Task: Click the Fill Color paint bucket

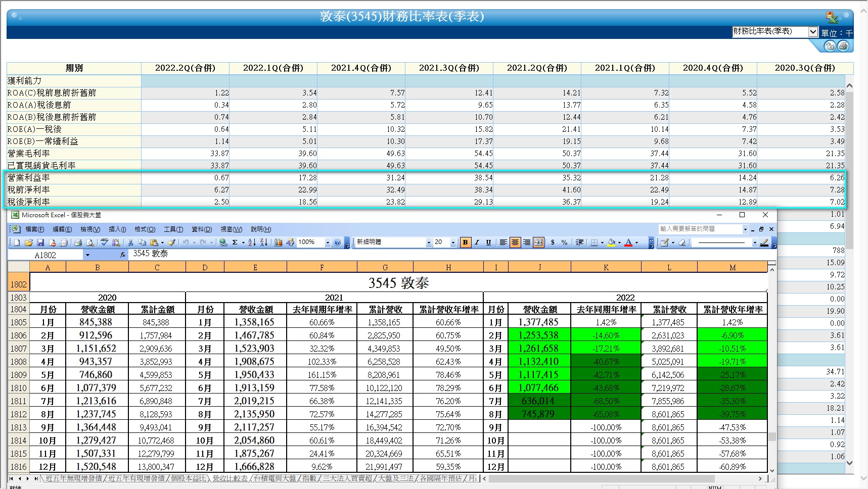Action: click(x=612, y=242)
